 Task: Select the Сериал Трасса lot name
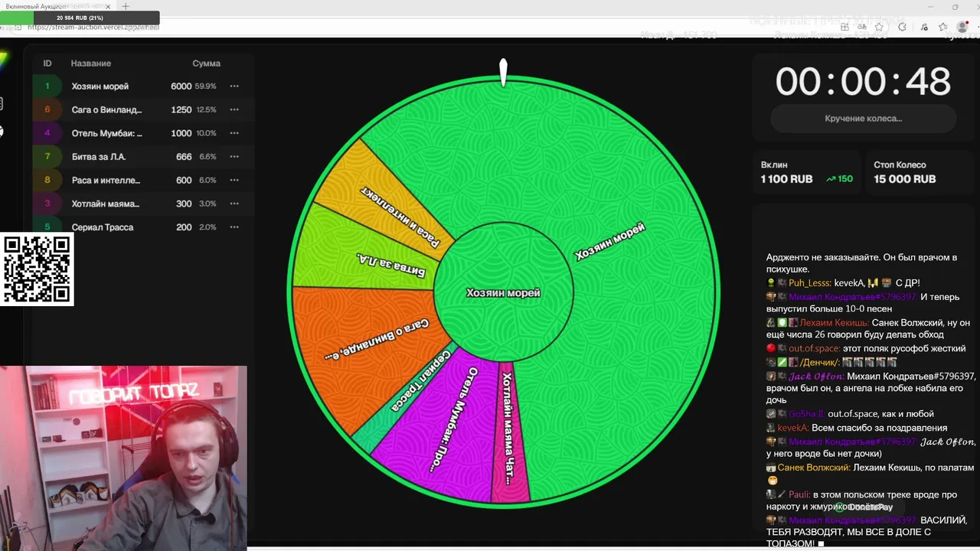103,227
